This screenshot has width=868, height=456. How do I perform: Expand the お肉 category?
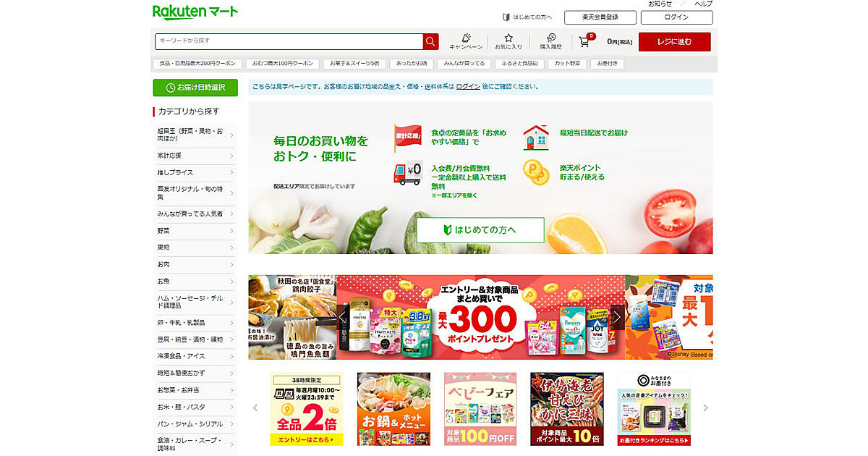coord(195,264)
